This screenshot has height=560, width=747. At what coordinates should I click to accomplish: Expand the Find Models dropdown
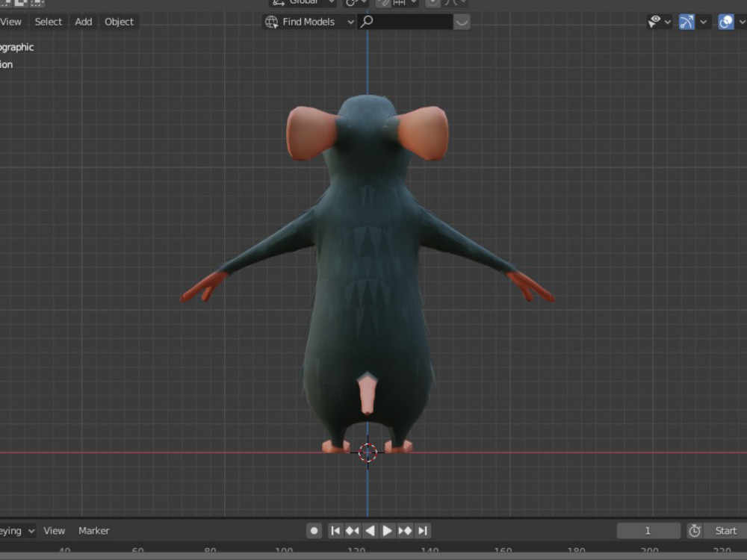309,22
